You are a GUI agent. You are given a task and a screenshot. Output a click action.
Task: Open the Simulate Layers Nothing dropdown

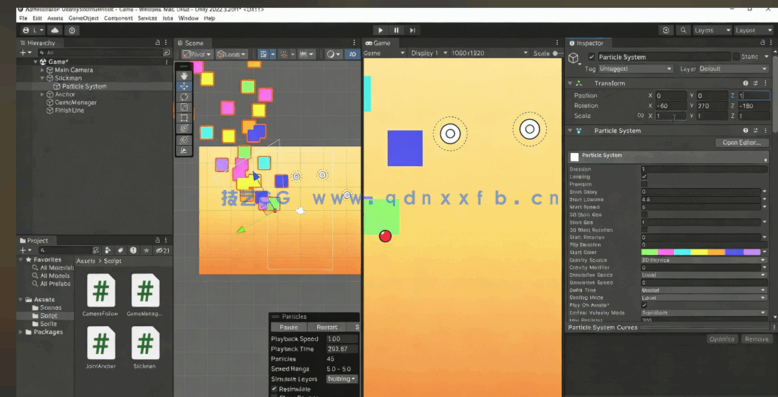pos(342,379)
